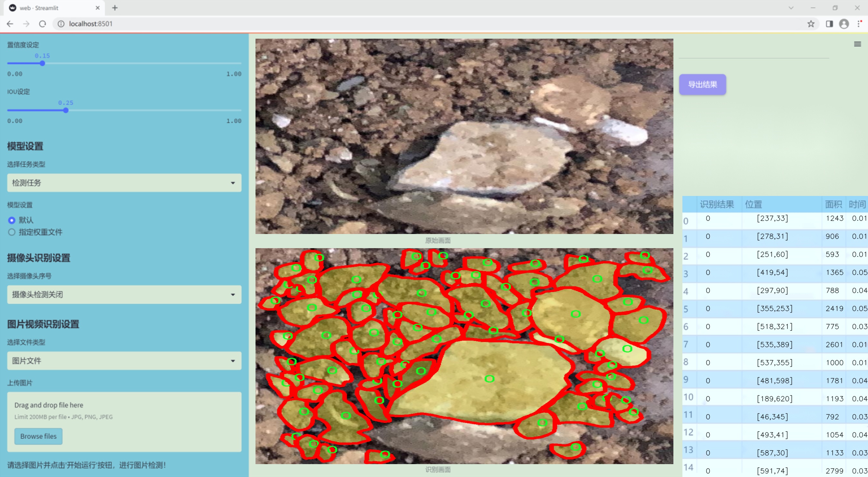Reload the page with refresh icon
Screen dimensions: 868x477
[43, 24]
